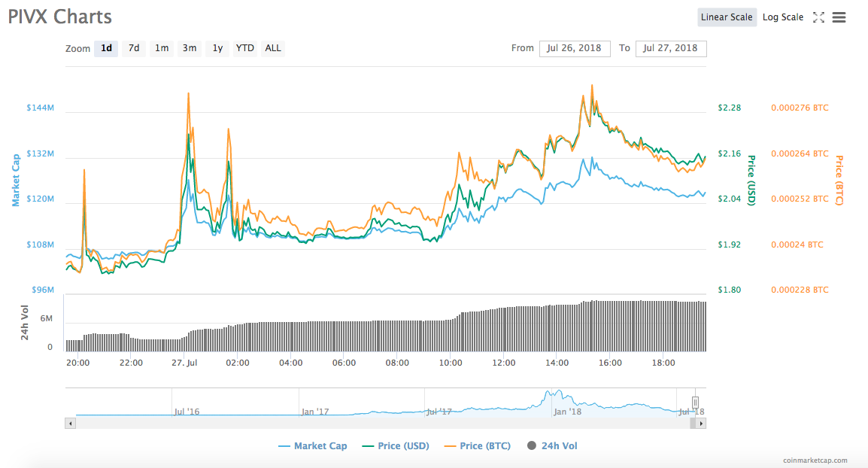Viewport: 868px width, 468px height.
Task: Click the Market Cap axis title
Action: (16, 180)
